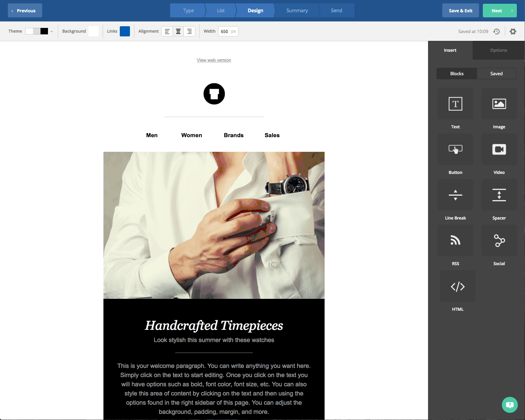525x420 pixels.
Task: Select the Line Break block
Action: (455, 195)
